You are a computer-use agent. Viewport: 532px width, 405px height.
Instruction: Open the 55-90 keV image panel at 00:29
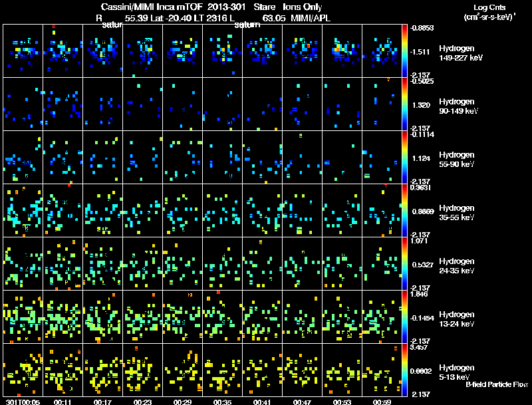click(182, 158)
